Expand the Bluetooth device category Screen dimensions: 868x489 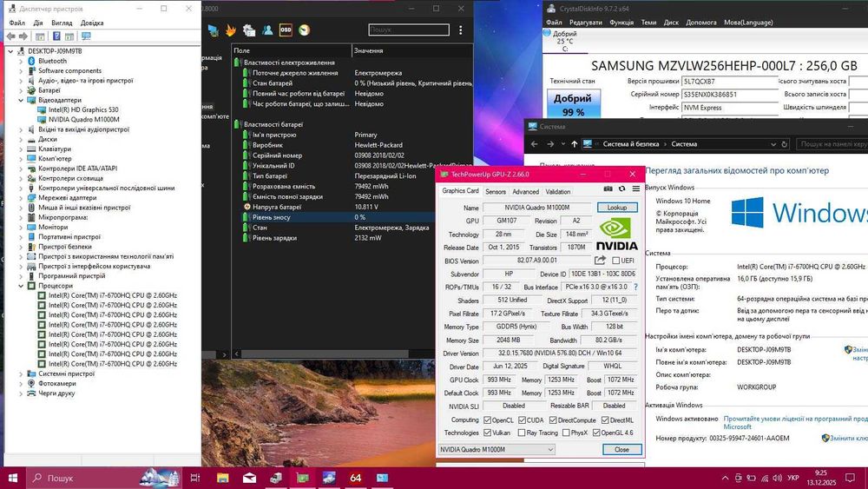pyautogui.click(x=23, y=61)
